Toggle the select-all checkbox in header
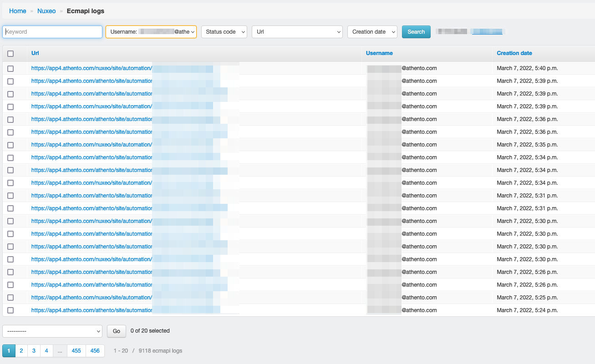The height and width of the screenshot is (364, 595). pos(10,54)
